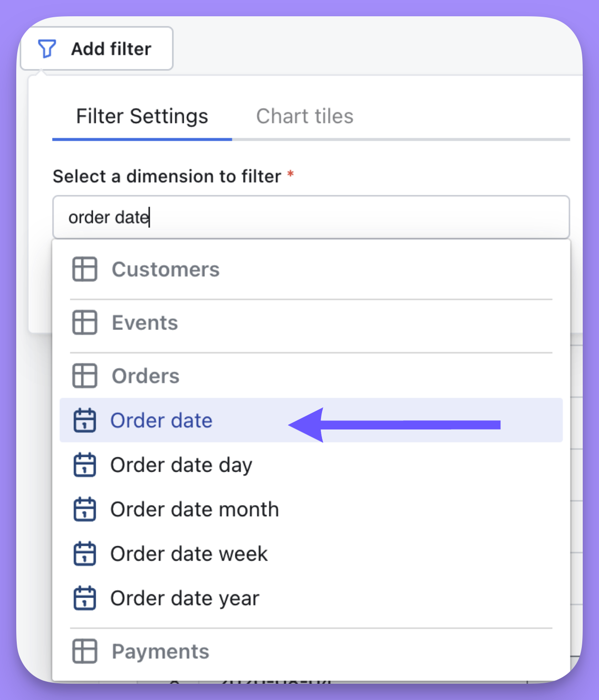This screenshot has width=599, height=700.
Task: Click the Order date day calendar icon
Action: [85, 465]
